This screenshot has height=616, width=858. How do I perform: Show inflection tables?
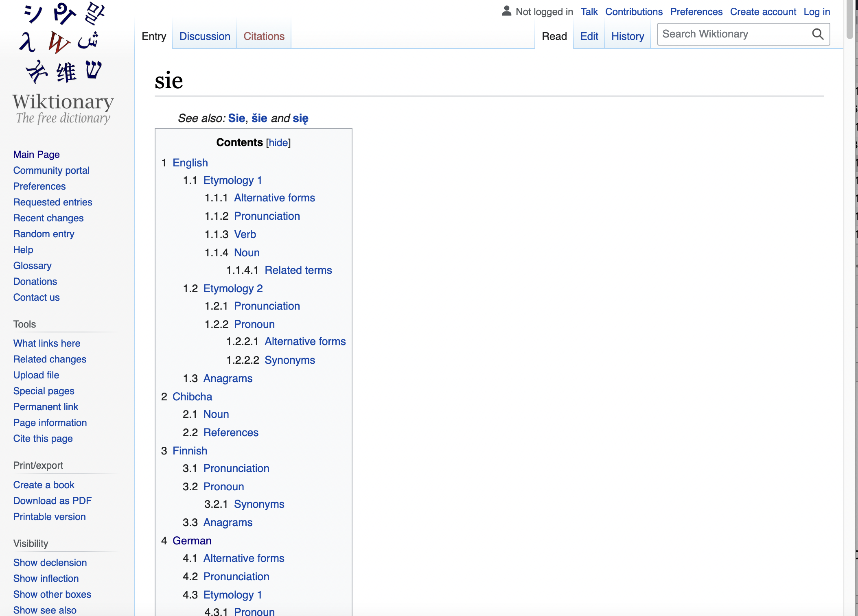point(46,578)
